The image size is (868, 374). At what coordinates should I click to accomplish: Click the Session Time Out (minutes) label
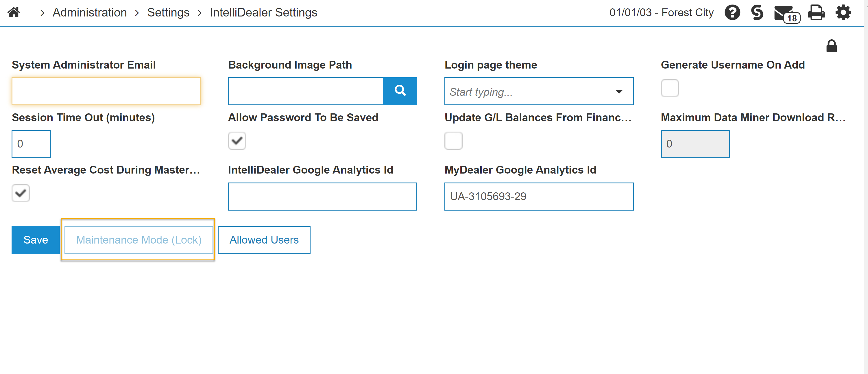[x=83, y=117]
